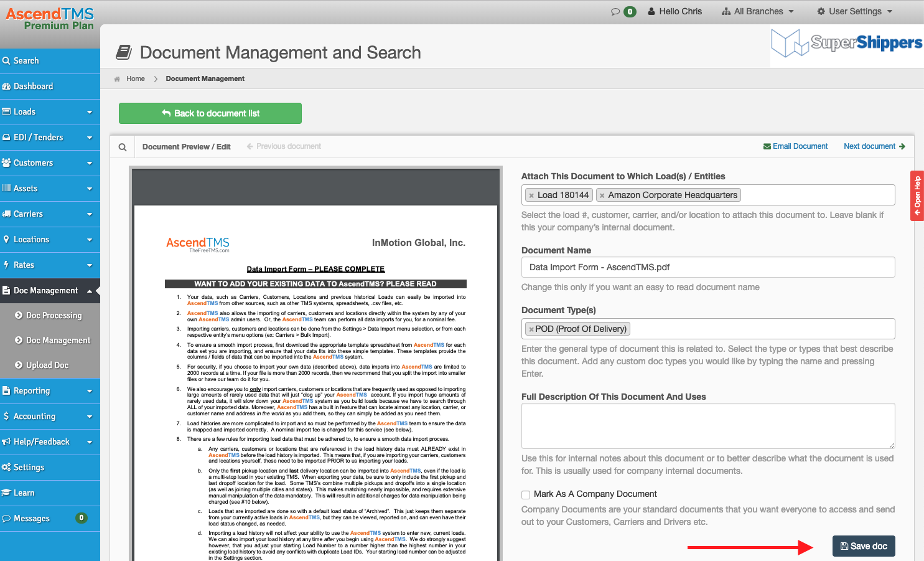
Task: Click the arrow icon before Upload Doc
Action: point(19,365)
